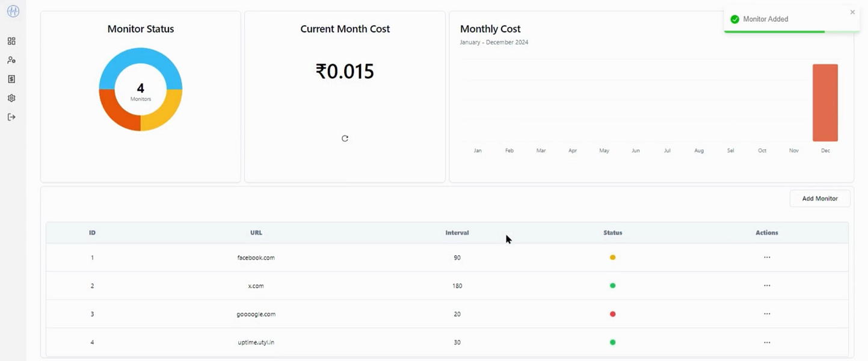Open the users icon in sidebar

click(11, 60)
